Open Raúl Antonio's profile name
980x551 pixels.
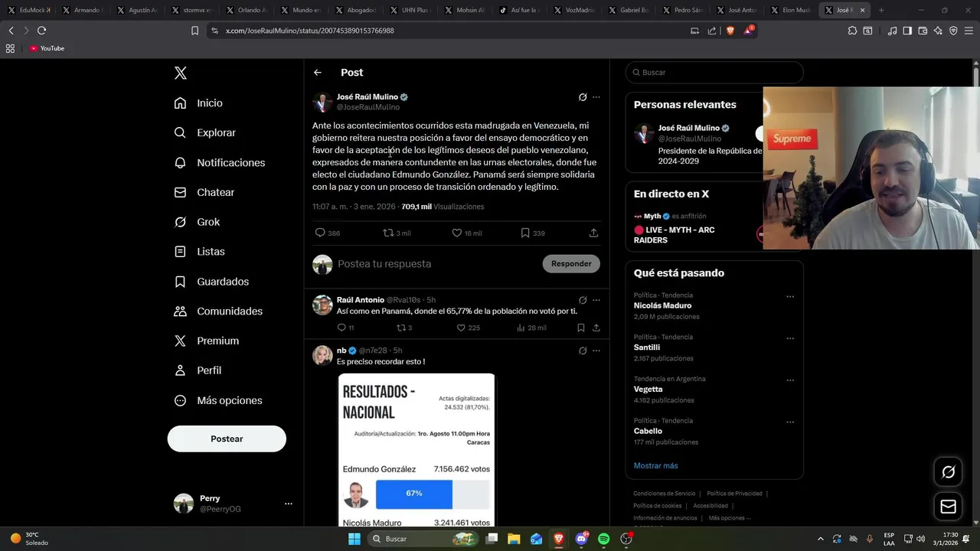coord(361,300)
